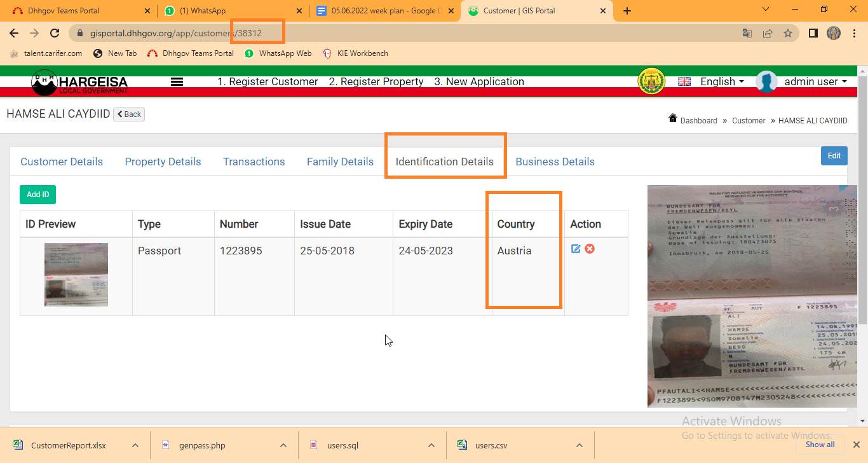Click the large passport image

[752, 296]
